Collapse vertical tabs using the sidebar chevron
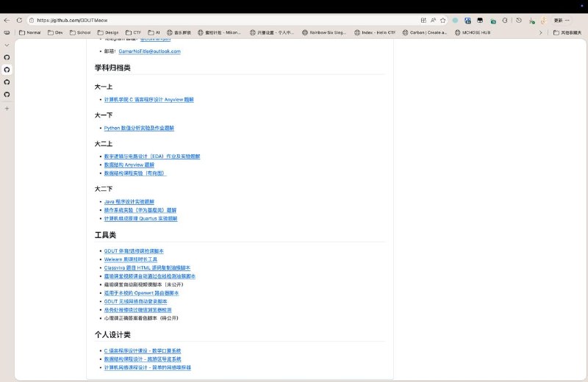 7,45
